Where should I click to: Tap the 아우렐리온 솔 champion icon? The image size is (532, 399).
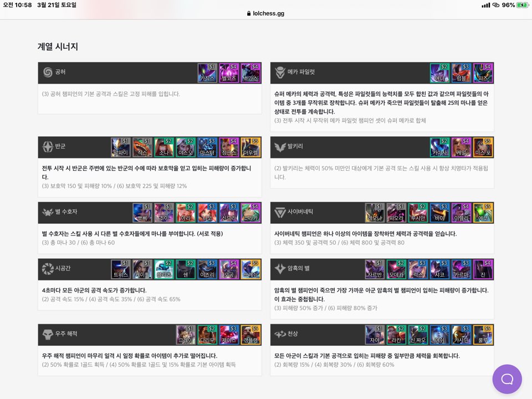coord(250,147)
